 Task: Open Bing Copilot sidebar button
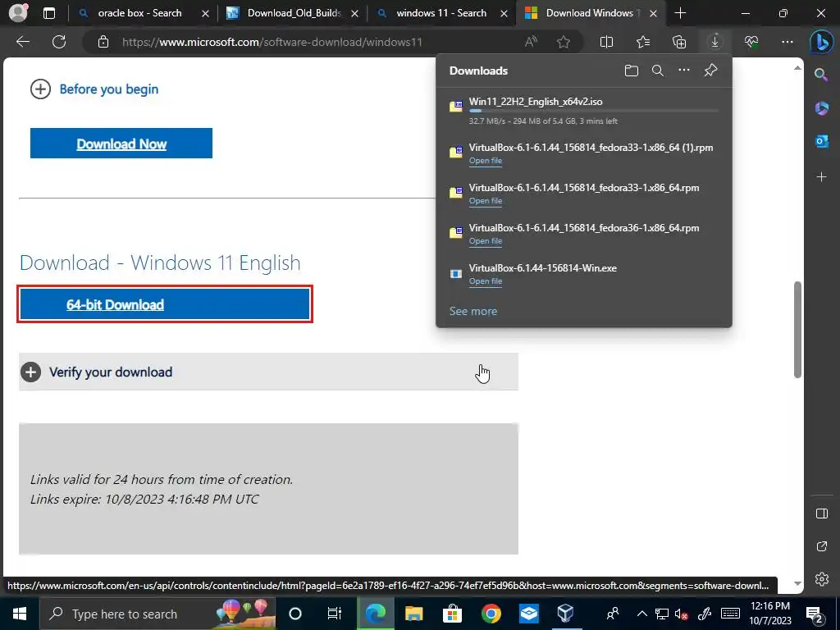pos(821,42)
